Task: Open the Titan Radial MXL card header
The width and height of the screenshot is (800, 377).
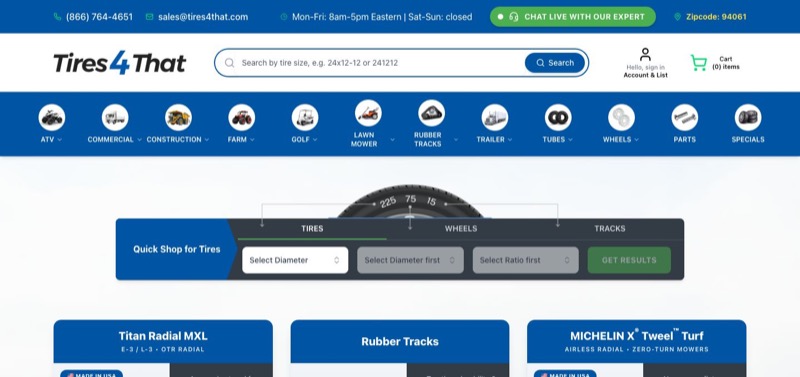Action: coord(163,341)
